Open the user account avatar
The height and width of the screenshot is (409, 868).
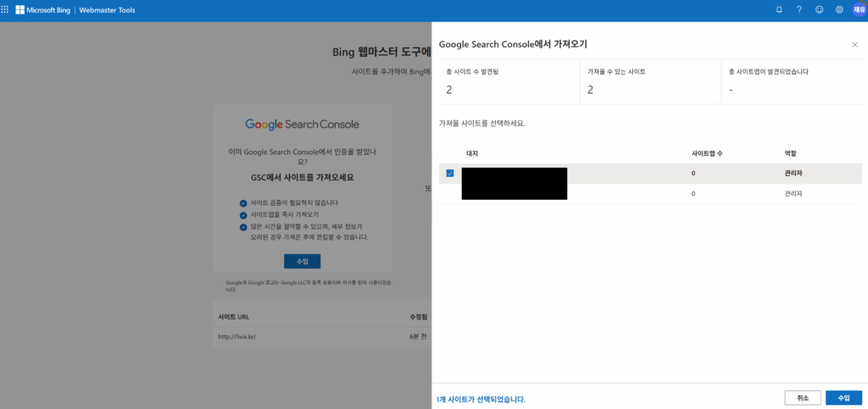859,10
